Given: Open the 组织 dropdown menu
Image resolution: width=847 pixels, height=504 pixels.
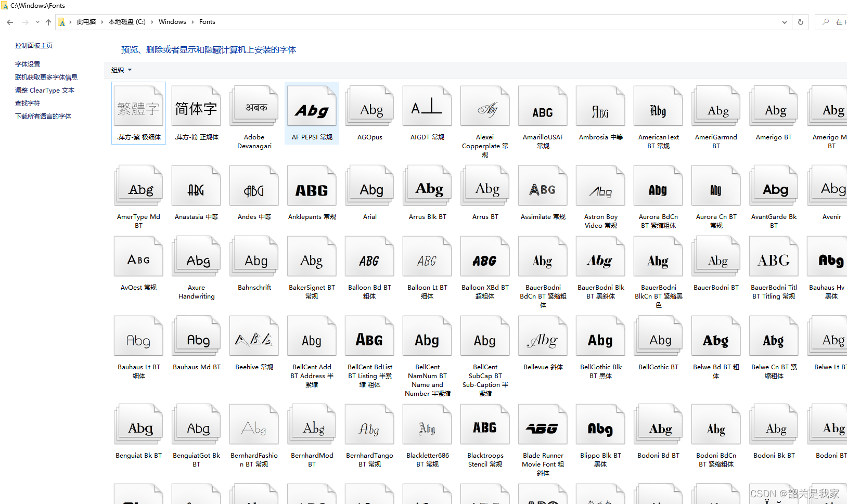Looking at the screenshot, I should 121,70.
